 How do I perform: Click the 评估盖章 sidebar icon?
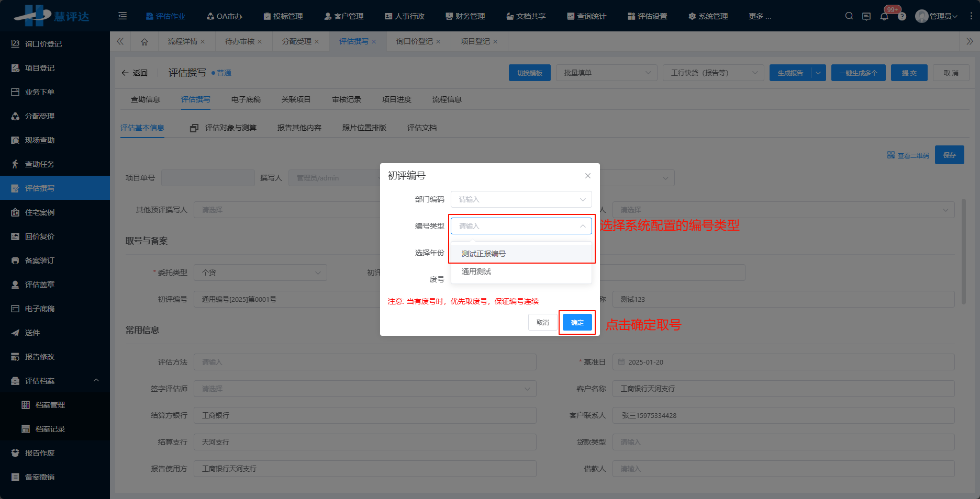pos(16,284)
